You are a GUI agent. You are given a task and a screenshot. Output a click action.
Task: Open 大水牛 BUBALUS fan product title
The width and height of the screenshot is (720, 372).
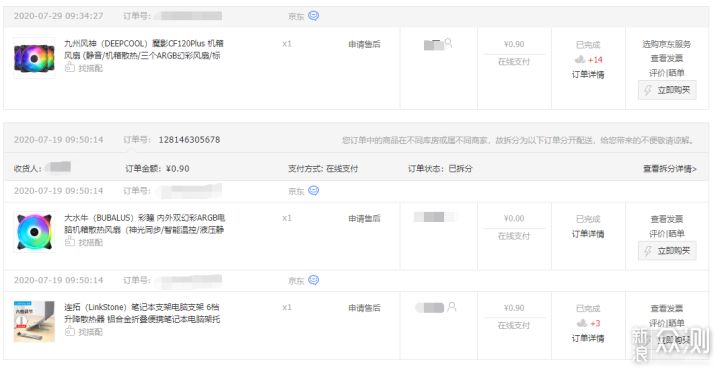click(x=145, y=224)
